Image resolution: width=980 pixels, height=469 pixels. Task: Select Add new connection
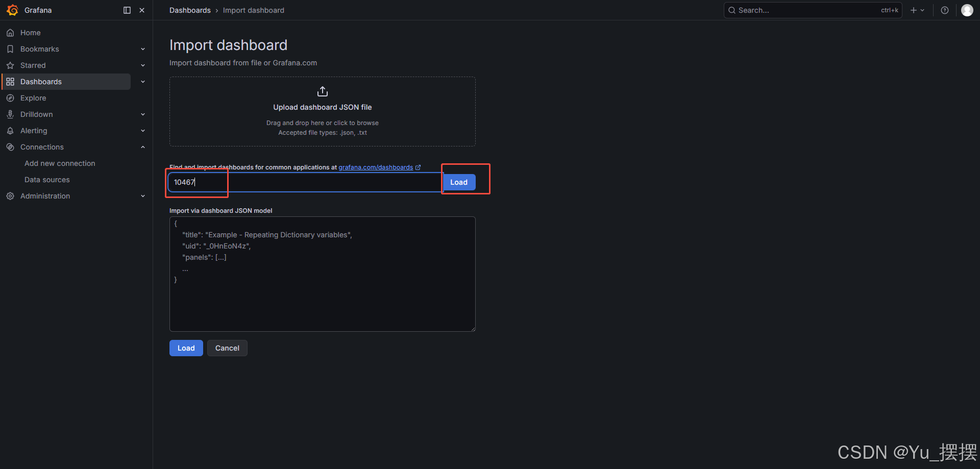click(x=60, y=163)
